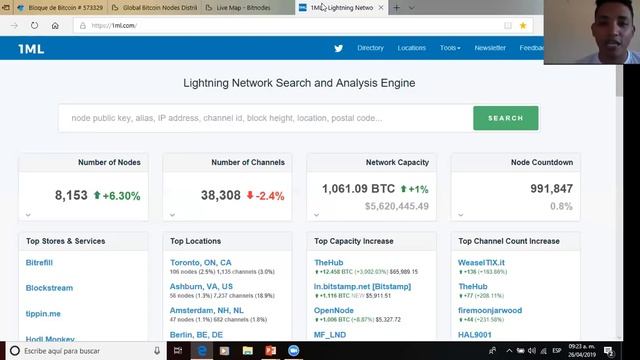Viewport: 640px width, 360px height.
Task: Open the Bitrefill store link
Action: coord(39,262)
